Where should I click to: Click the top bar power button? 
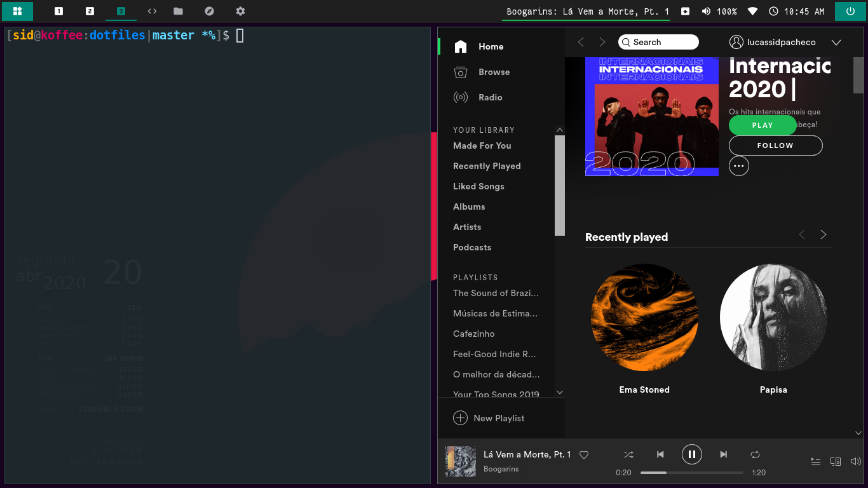coord(850,11)
